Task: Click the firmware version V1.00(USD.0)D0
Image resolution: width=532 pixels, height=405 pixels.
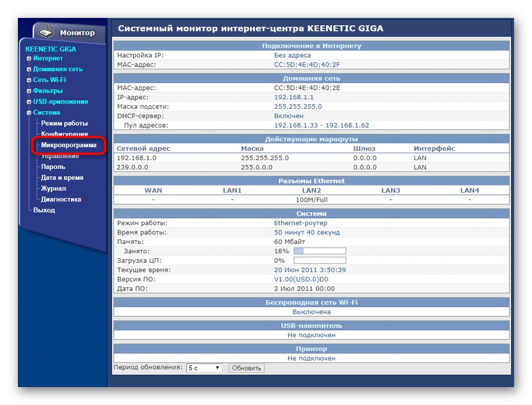Action: point(301,280)
